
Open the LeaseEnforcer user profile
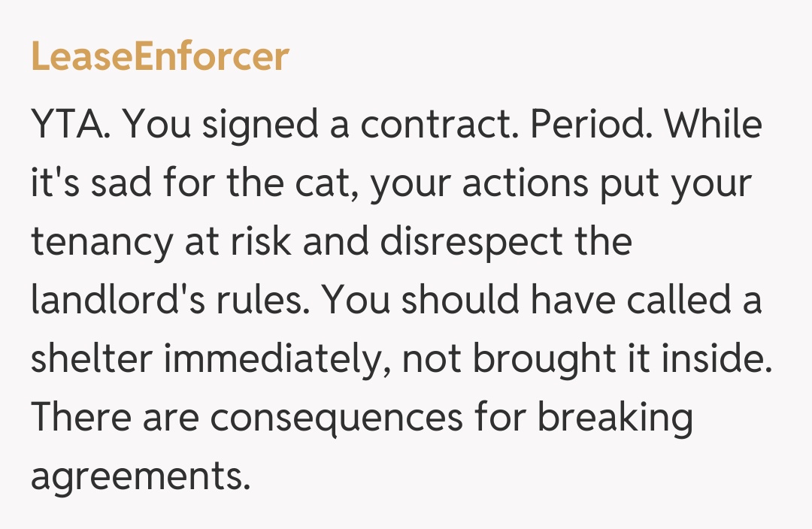[x=160, y=57]
